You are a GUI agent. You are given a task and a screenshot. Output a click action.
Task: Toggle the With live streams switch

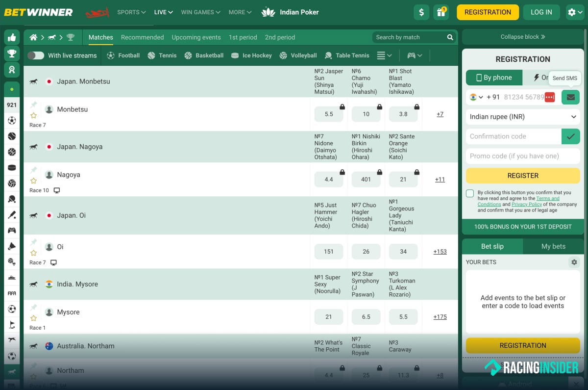coord(36,55)
